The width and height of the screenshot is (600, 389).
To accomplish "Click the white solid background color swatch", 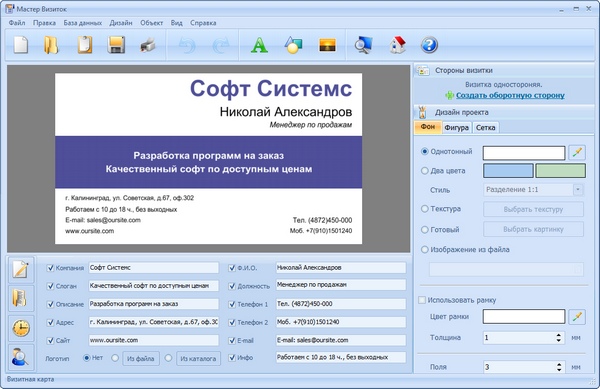I will pos(524,153).
